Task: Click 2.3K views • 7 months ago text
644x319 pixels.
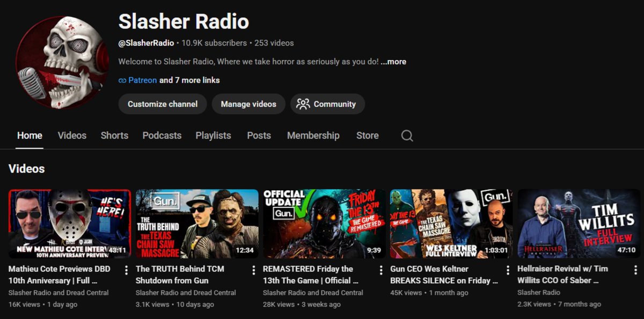Action: tap(559, 305)
